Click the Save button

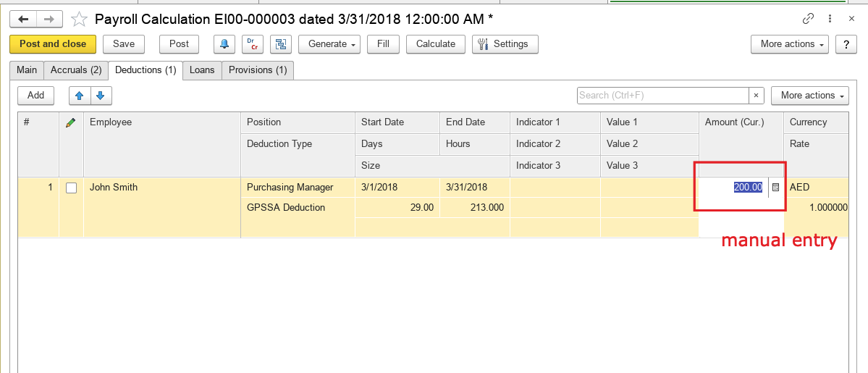pyautogui.click(x=124, y=44)
